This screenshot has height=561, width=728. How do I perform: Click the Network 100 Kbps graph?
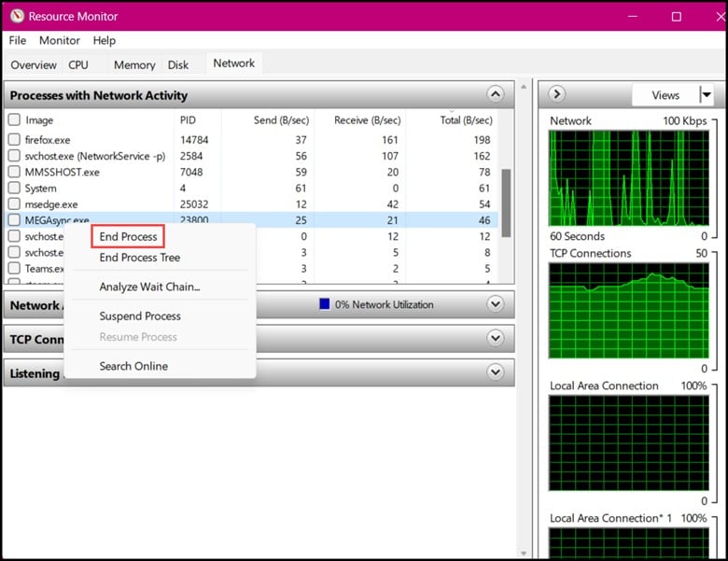pyautogui.click(x=629, y=178)
